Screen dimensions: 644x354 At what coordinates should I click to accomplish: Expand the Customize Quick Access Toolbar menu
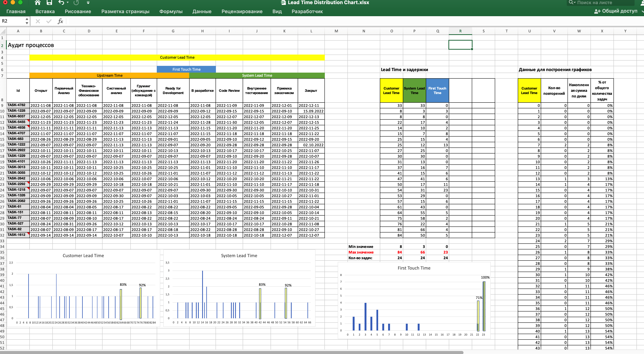pyautogui.click(x=88, y=2)
